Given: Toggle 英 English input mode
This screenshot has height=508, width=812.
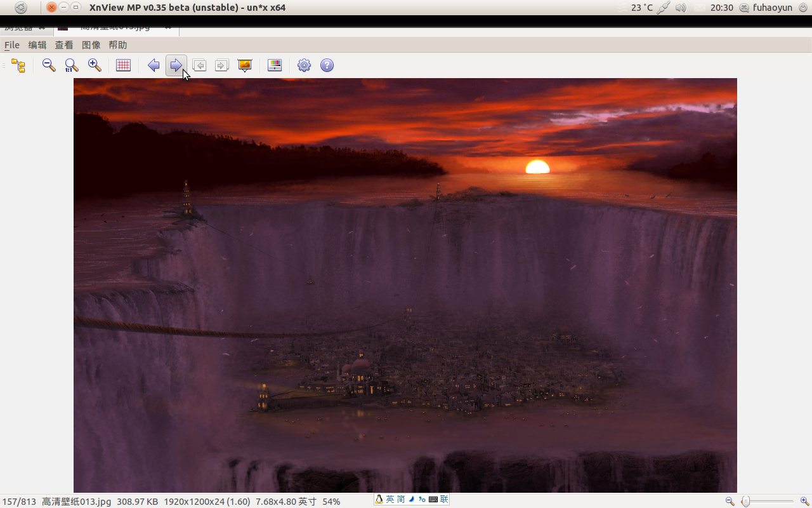Looking at the screenshot, I should point(390,500).
